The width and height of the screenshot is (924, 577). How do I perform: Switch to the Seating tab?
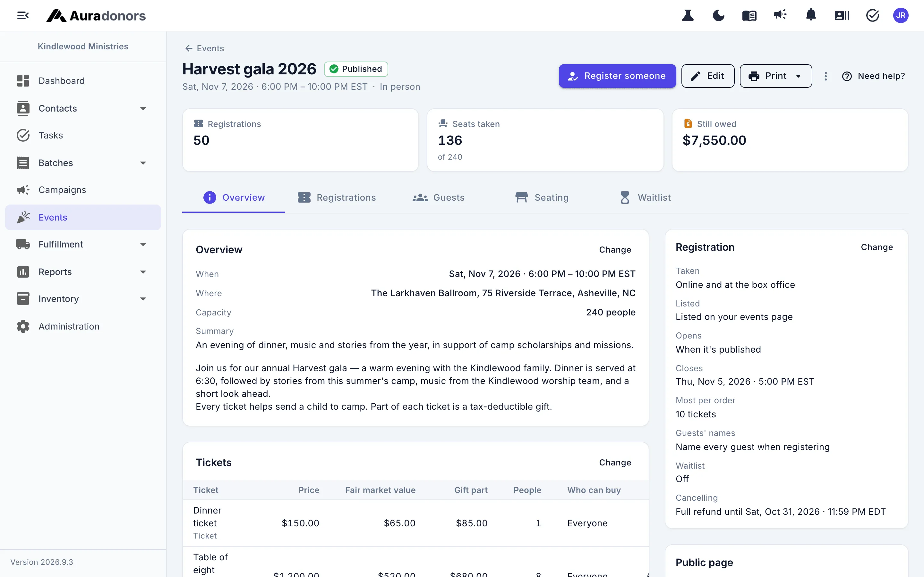pos(542,197)
